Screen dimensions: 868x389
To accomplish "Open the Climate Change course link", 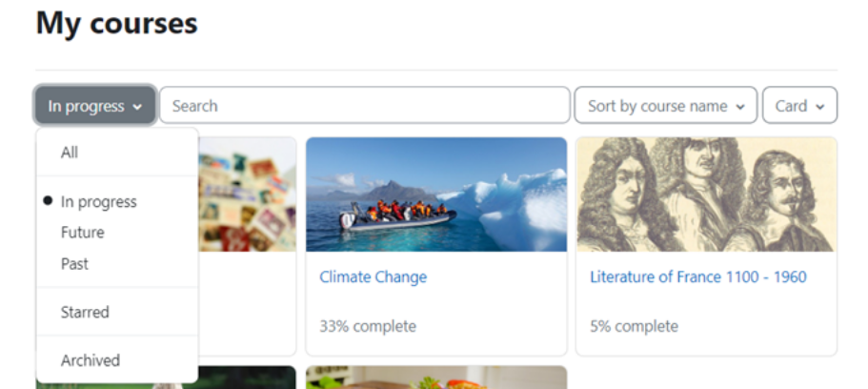I will (x=373, y=277).
